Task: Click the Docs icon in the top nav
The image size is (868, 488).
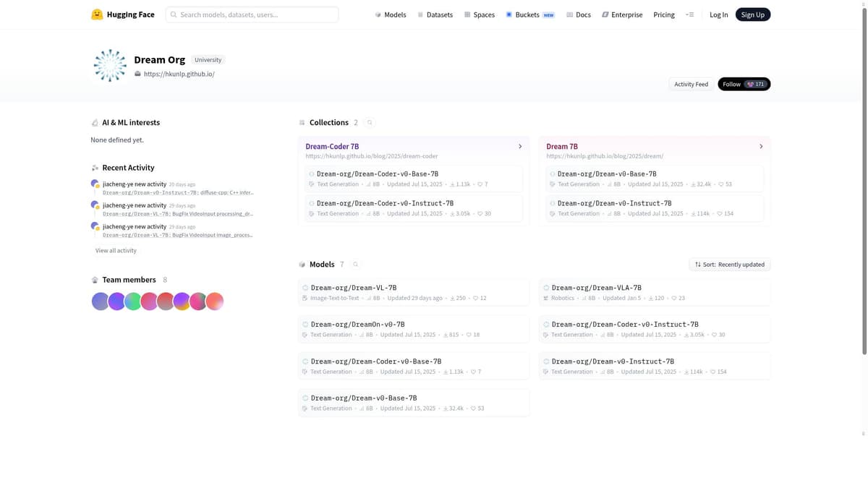Action: tap(569, 14)
